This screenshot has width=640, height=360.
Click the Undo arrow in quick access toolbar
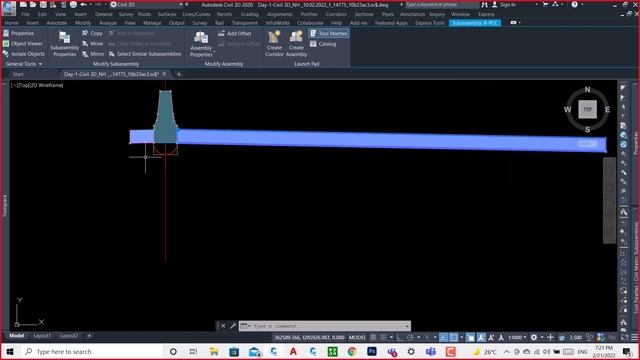83,4
